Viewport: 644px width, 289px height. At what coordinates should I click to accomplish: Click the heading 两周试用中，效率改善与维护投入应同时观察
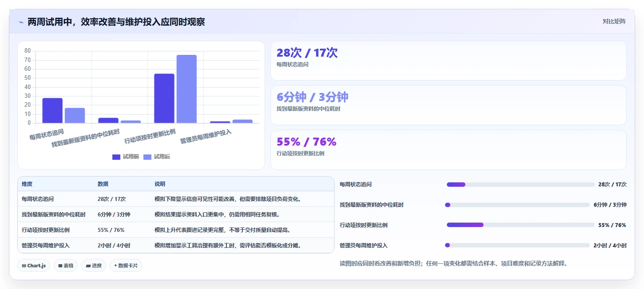click(x=116, y=22)
